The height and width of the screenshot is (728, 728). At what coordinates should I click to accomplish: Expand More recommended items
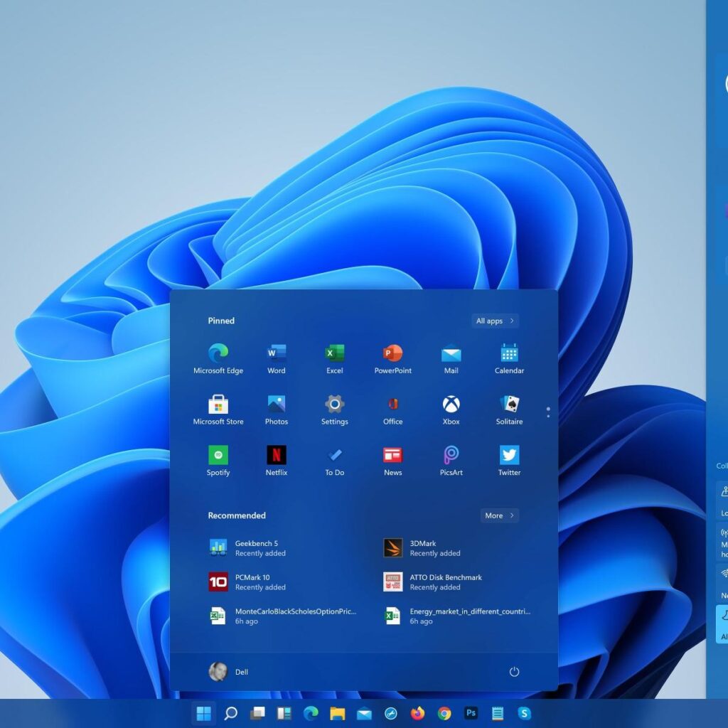pyautogui.click(x=499, y=515)
